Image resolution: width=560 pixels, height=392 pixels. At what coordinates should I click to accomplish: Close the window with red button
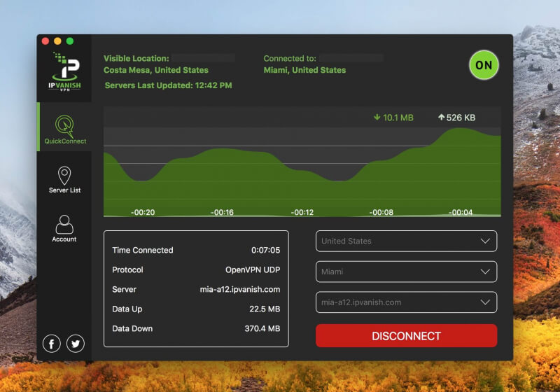tap(45, 41)
